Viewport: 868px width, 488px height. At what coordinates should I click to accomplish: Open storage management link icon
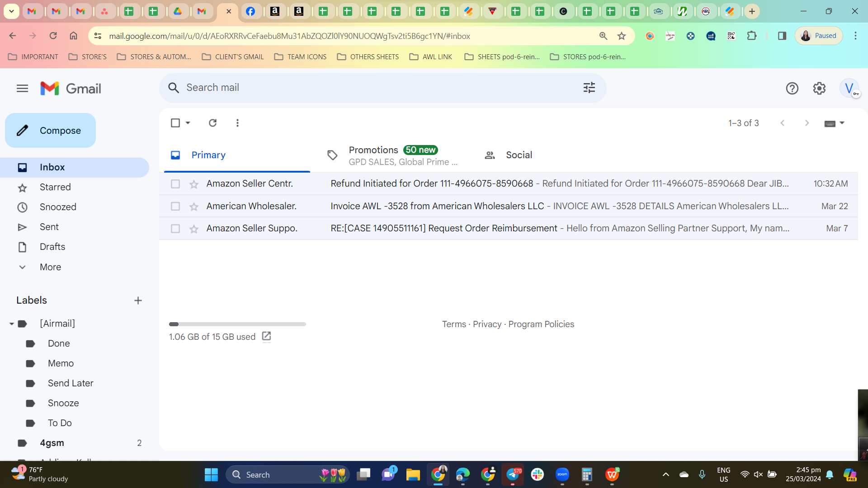(x=266, y=336)
